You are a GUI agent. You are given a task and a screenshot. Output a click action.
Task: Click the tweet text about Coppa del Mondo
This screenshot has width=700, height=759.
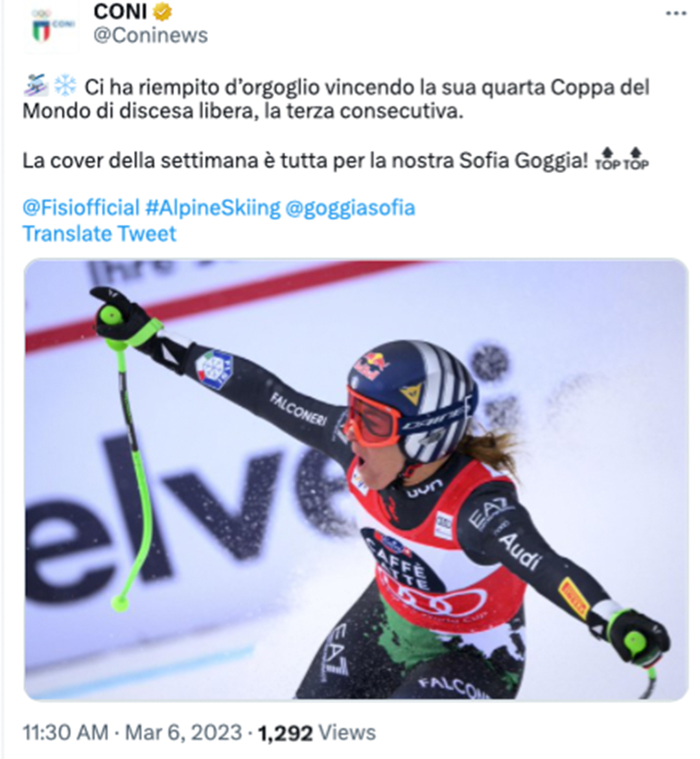[336, 99]
